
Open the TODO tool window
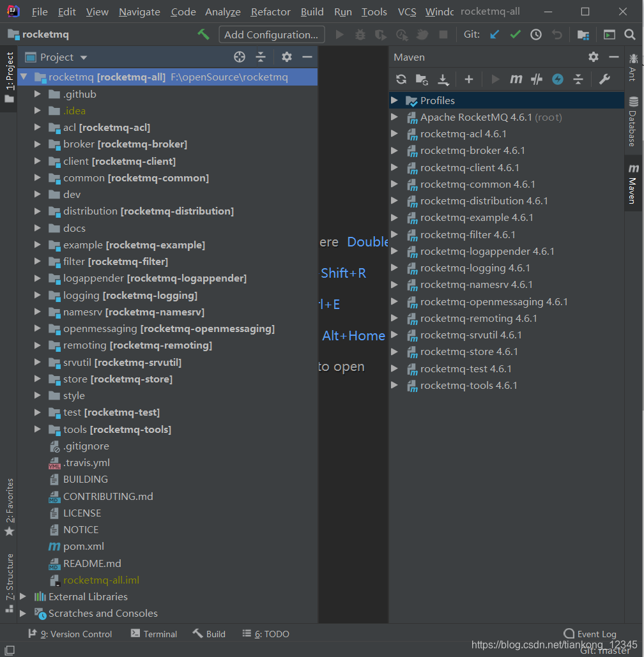[266, 634]
